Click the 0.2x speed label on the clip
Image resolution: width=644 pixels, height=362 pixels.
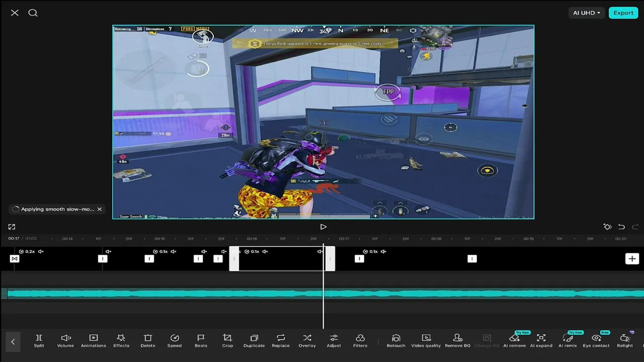point(27,251)
